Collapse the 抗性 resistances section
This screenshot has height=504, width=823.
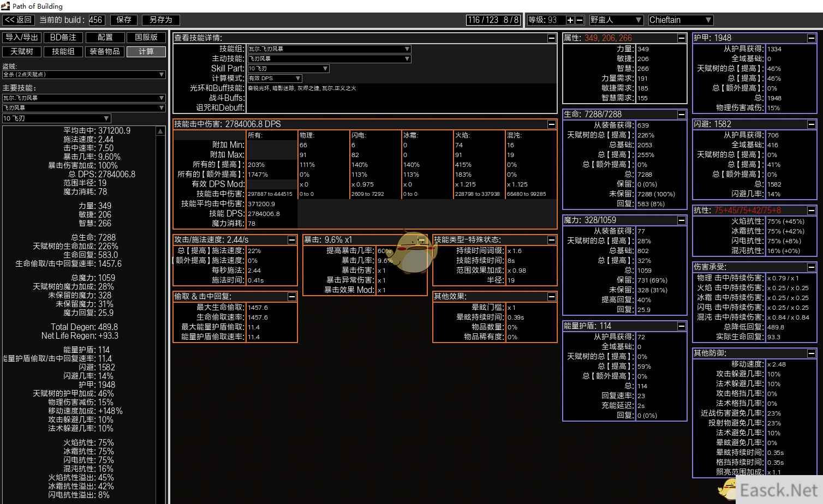(812, 211)
